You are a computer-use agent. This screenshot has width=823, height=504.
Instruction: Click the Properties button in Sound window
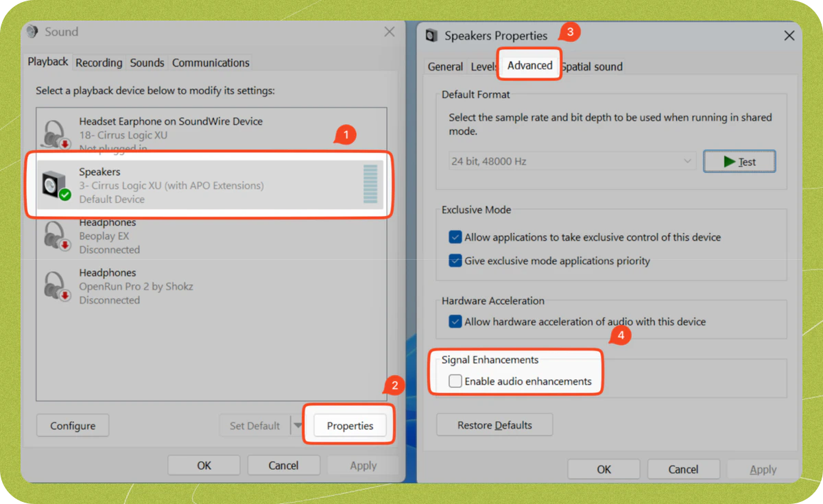(350, 426)
